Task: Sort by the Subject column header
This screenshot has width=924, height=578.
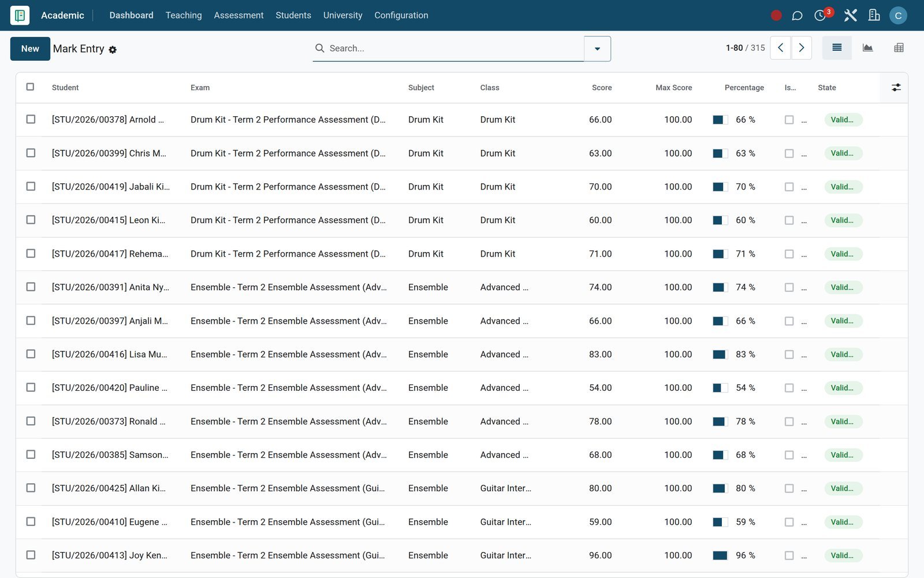Action: [x=421, y=88]
